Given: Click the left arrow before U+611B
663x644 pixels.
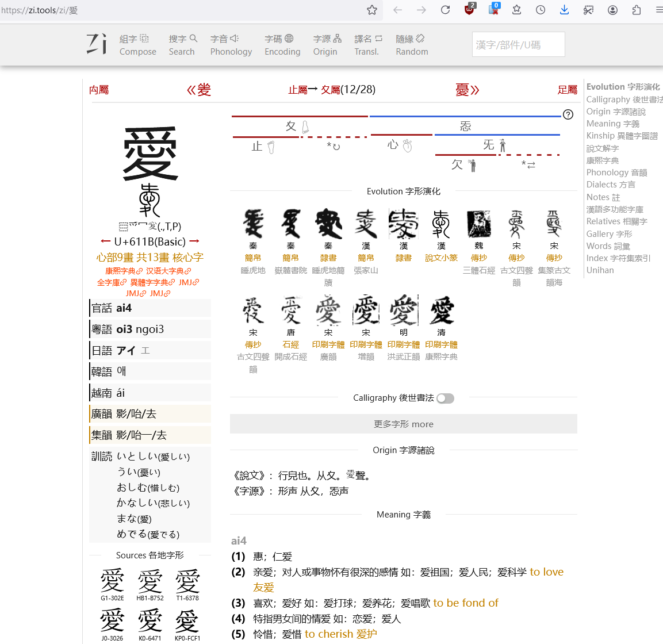Looking at the screenshot, I should [x=105, y=241].
